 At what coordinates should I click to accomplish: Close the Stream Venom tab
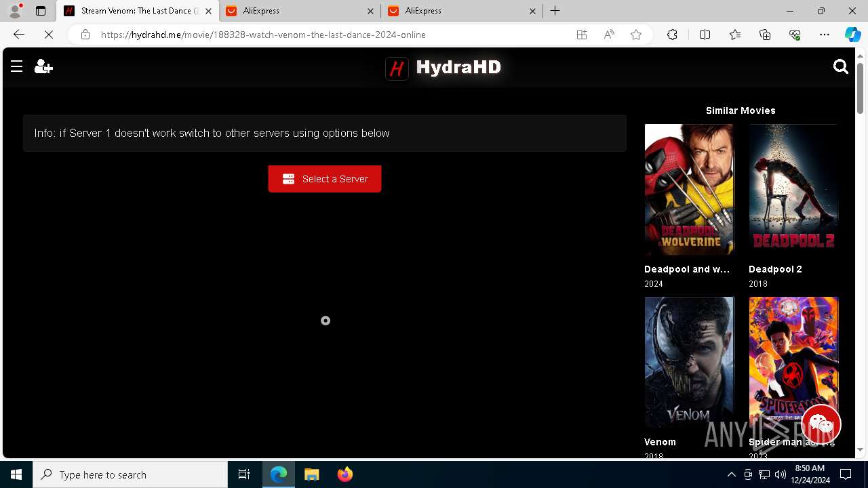click(x=208, y=11)
